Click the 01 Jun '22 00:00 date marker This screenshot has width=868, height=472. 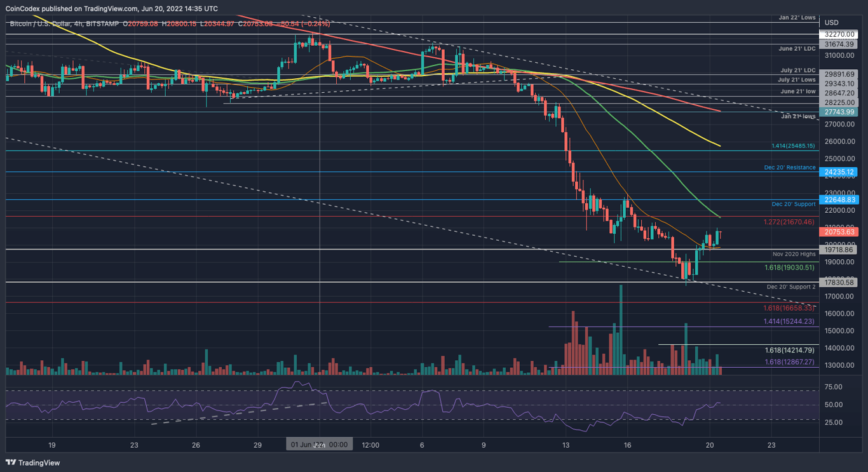[318, 444]
